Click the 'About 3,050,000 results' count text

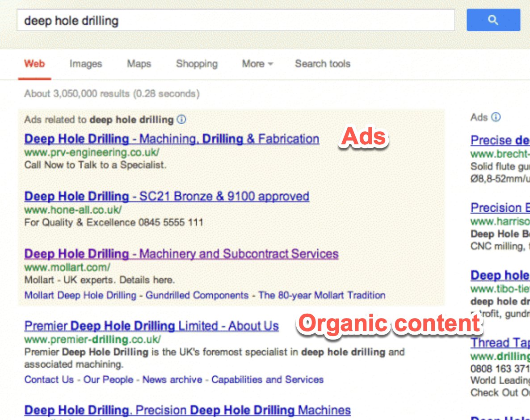pyautogui.click(x=112, y=93)
